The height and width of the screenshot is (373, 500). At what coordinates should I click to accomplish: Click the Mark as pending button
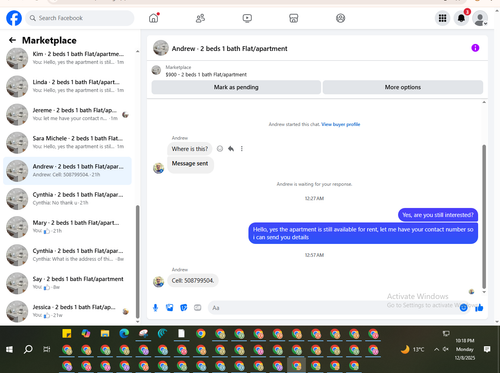236,87
